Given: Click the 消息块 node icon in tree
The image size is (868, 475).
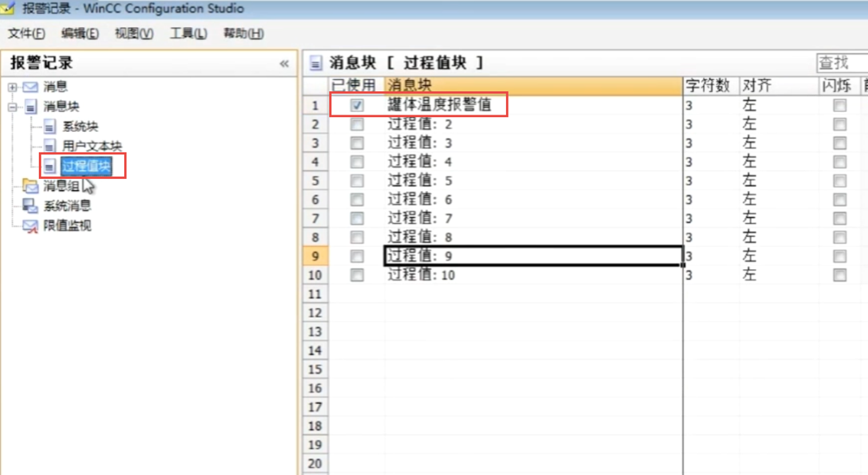Looking at the screenshot, I should coord(30,107).
